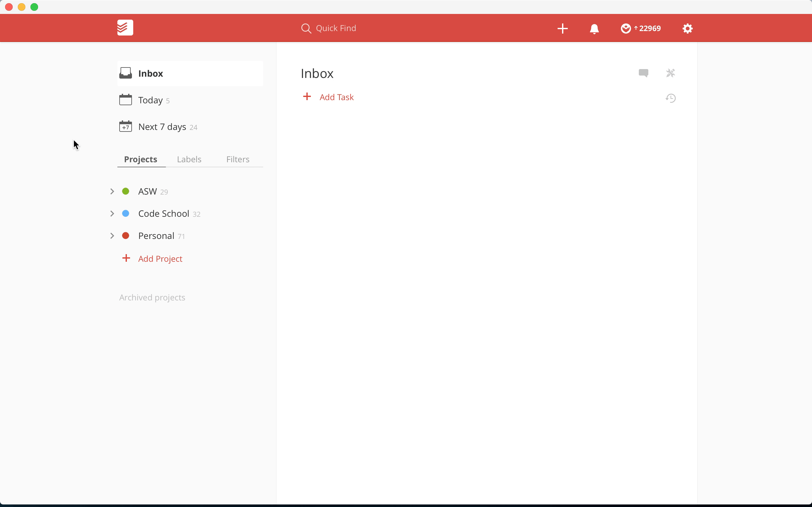Click the quick add task plus icon
Screen dimensions: 812x507
click(x=562, y=29)
